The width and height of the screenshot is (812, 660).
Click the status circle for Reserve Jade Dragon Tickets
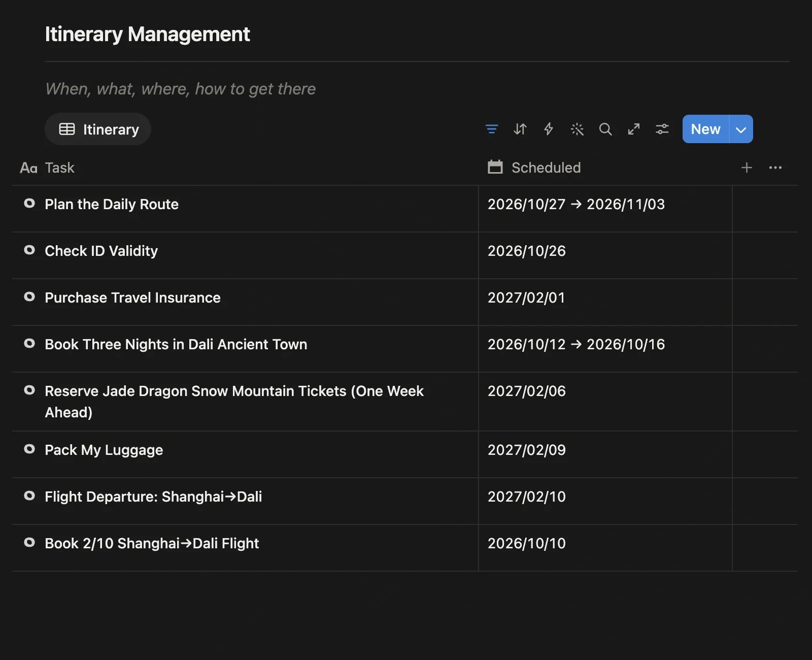pyautogui.click(x=29, y=390)
